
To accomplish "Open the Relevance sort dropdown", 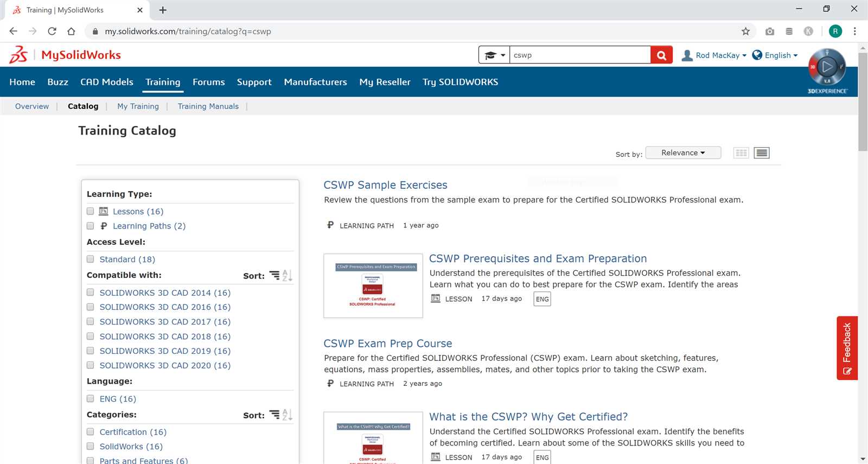I will [683, 152].
